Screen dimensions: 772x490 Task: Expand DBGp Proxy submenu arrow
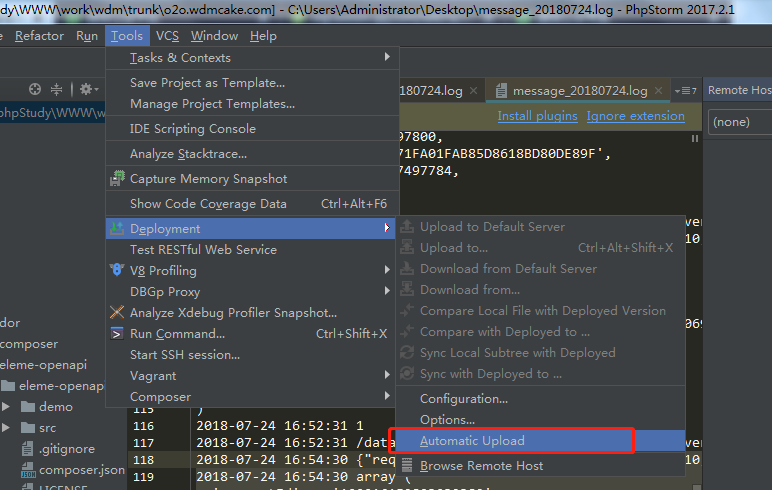point(387,291)
